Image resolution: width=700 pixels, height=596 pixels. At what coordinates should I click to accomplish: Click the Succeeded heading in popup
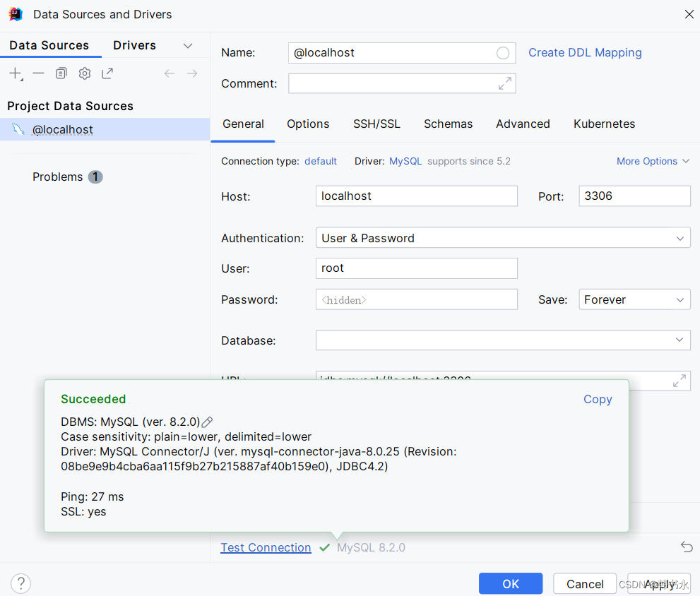[x=93, y=399]
